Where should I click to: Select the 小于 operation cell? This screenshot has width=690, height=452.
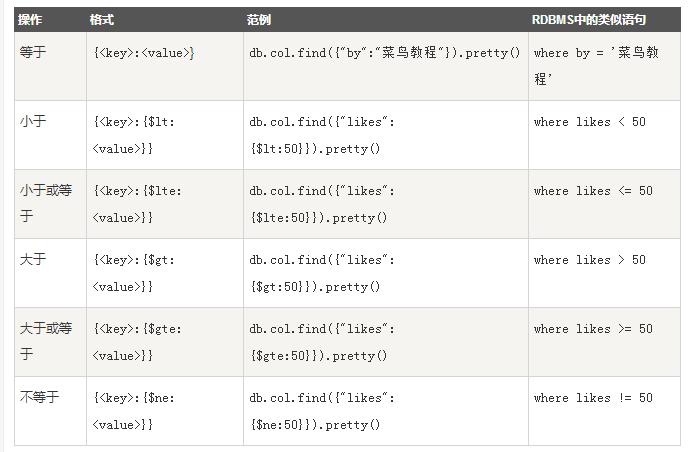coord(50,135)
